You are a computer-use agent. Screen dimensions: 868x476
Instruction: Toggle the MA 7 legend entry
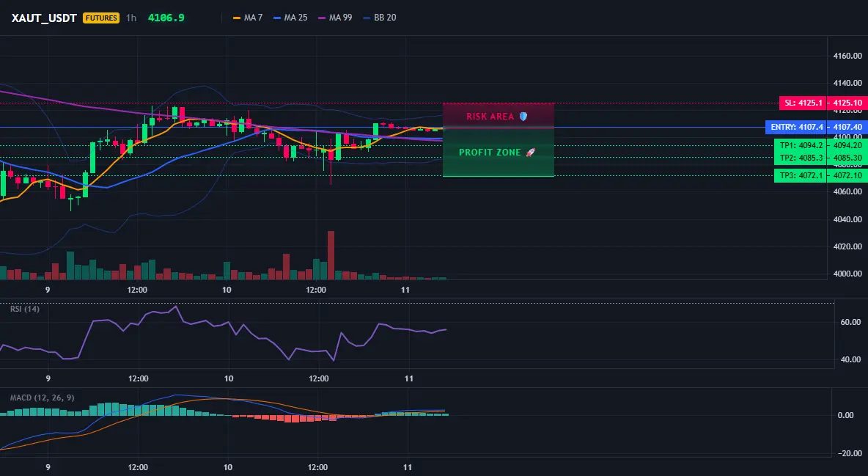click(248, 18)
